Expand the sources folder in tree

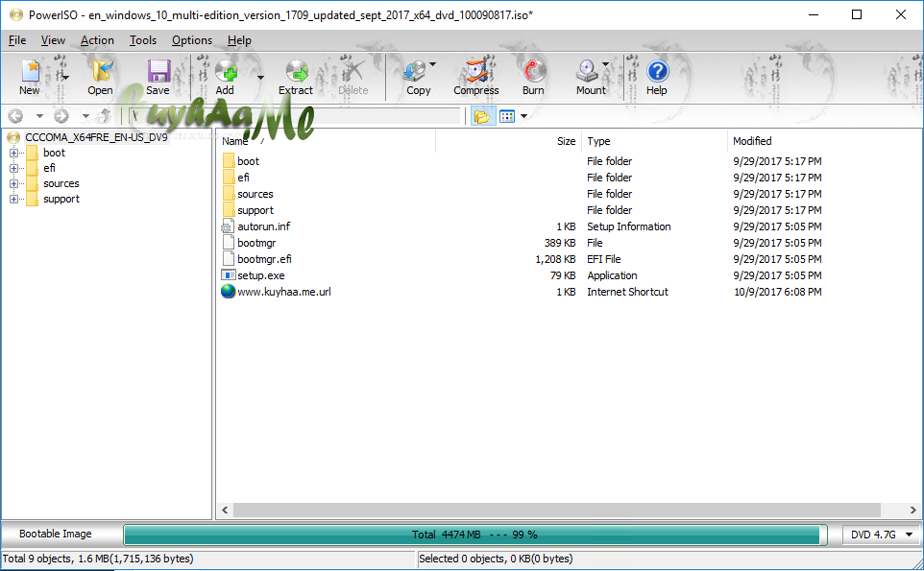point(13,183)
